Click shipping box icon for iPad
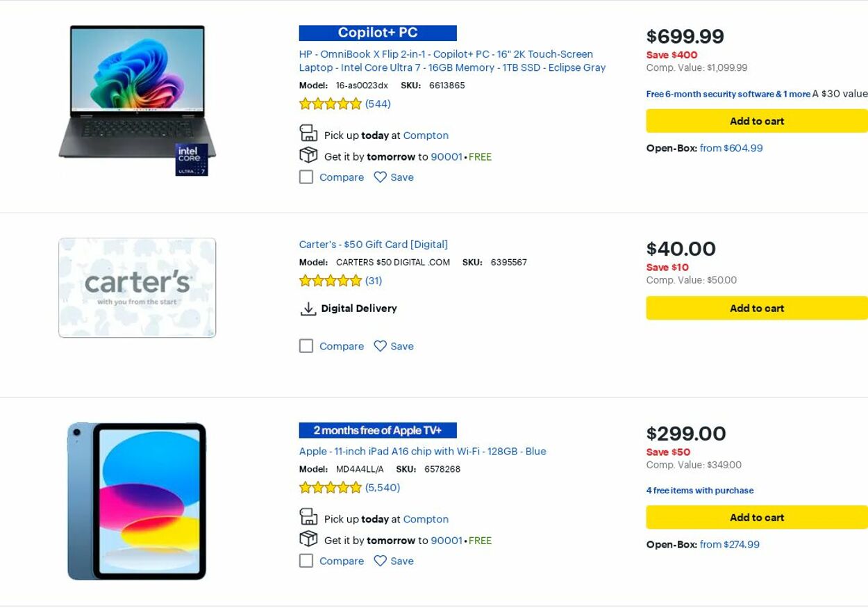Image resolution: width=868 pixels, height=608 pixels. (x=308, y=539)
